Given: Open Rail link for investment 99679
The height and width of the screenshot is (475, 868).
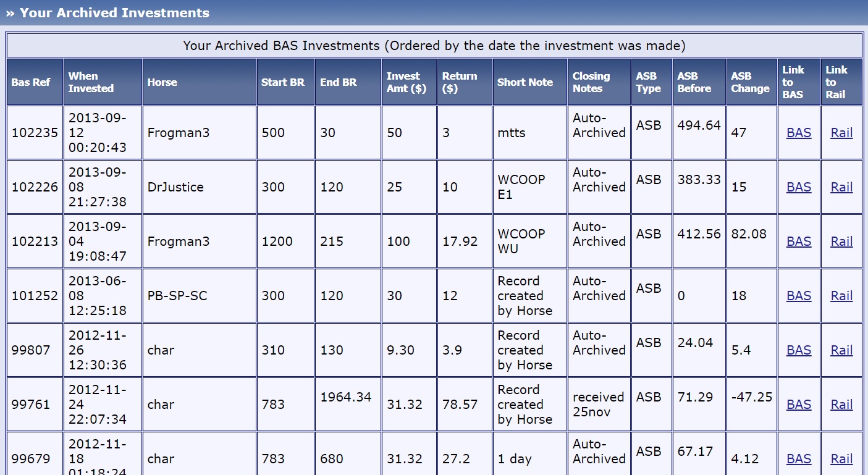Looking at the screenshot, I should click(841, 459).
